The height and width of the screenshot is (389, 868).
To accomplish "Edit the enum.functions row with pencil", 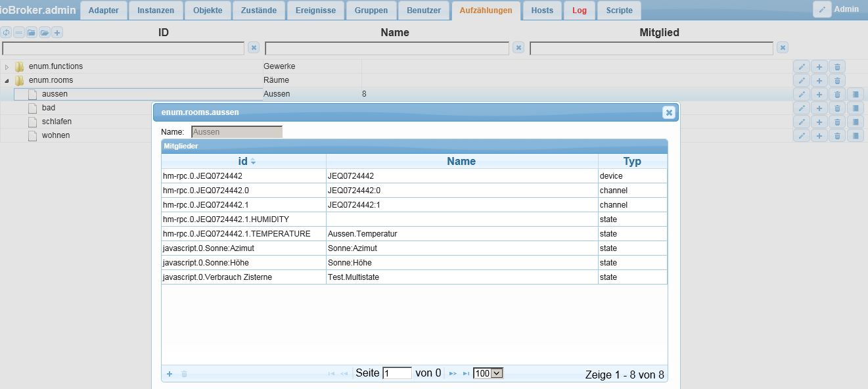I will coord(802,66).
